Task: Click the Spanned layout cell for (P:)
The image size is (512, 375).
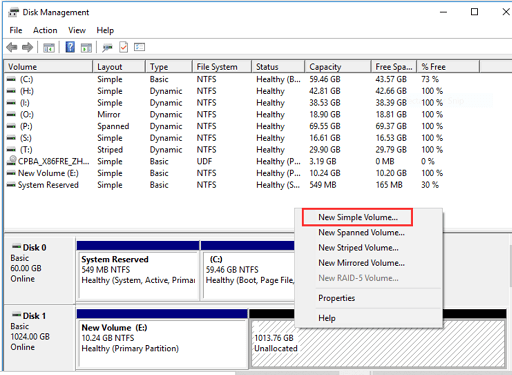Action: click(113, 126)
